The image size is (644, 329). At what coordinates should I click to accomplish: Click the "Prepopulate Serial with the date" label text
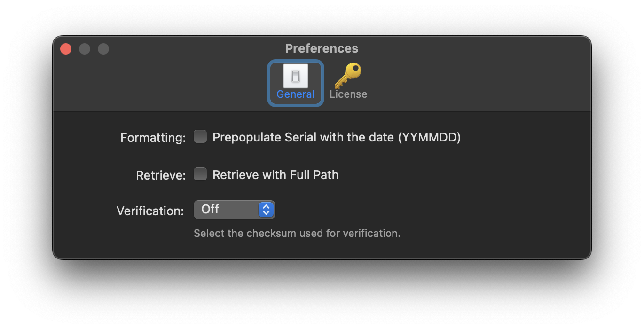(x=337, y=137)
